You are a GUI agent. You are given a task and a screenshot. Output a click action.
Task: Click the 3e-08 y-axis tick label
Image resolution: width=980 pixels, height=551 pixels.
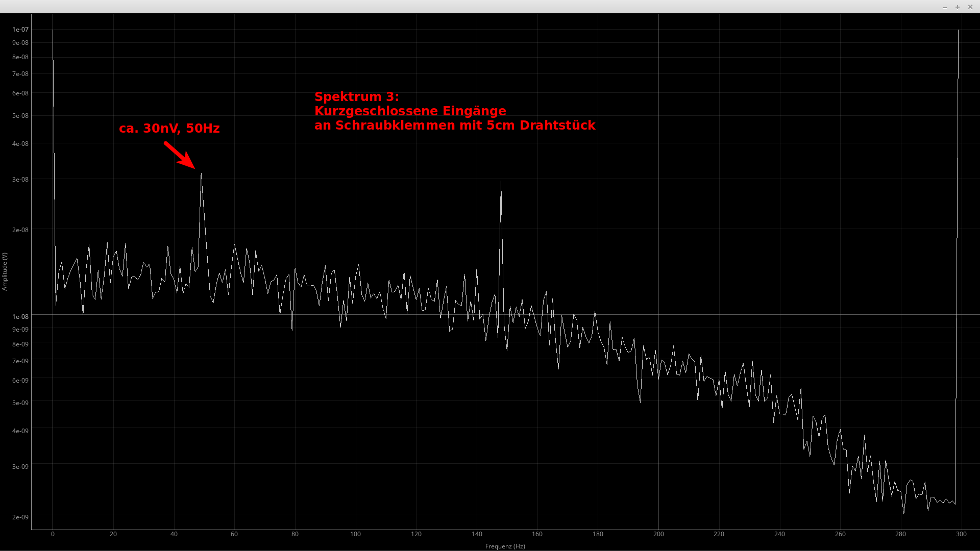coord(20,179)
